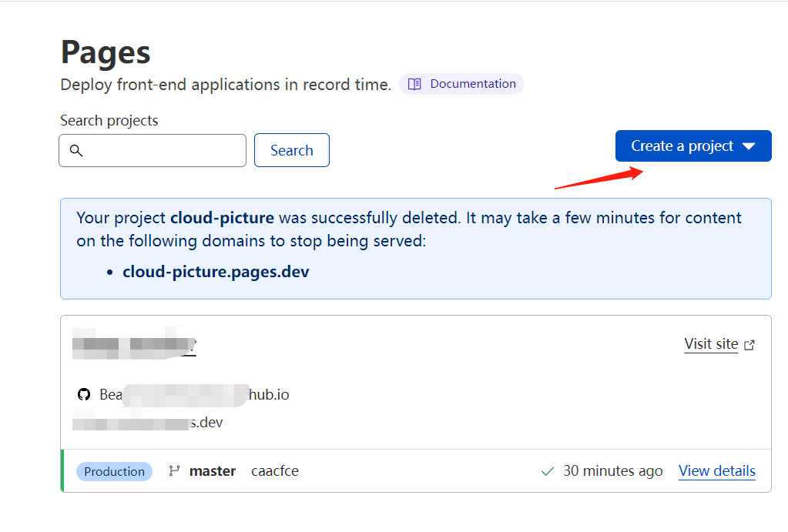Select the master branch label
This screenshot has width=788, height=532.
[x=213, y=471]
